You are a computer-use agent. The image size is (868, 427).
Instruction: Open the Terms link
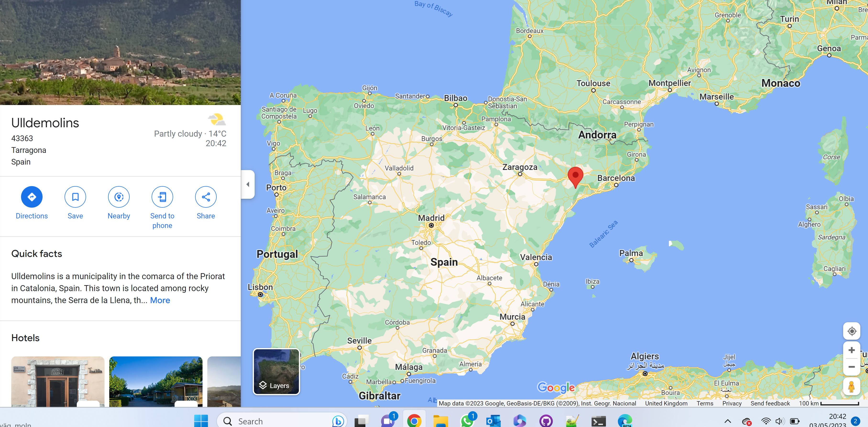click(x=705, y=403)
